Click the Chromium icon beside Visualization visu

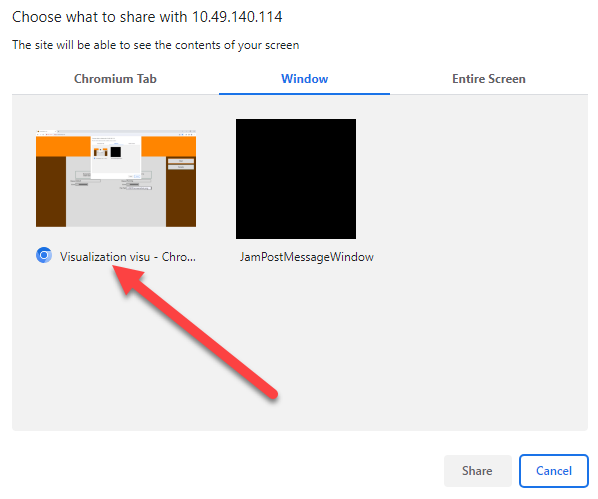pos(44,255)
